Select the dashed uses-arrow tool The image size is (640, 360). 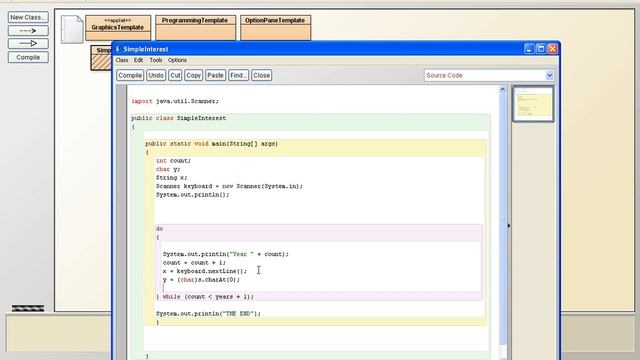tap(28, 31)
